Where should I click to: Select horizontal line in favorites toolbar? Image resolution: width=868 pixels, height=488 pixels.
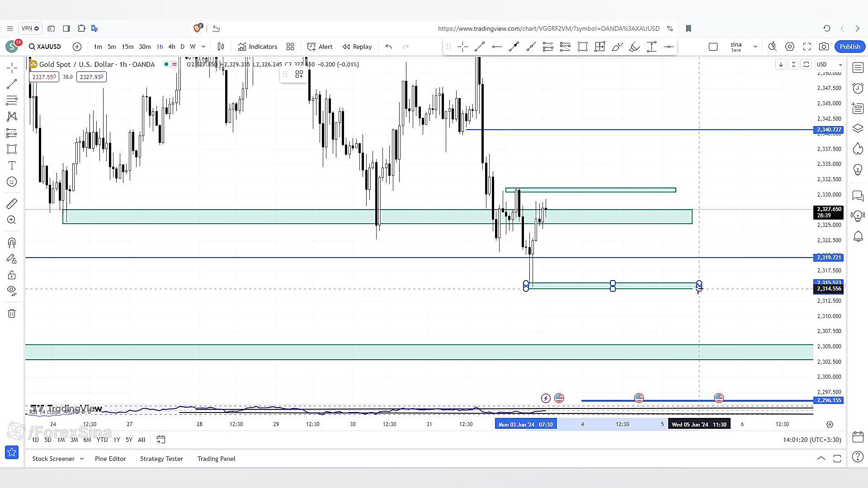497,47
